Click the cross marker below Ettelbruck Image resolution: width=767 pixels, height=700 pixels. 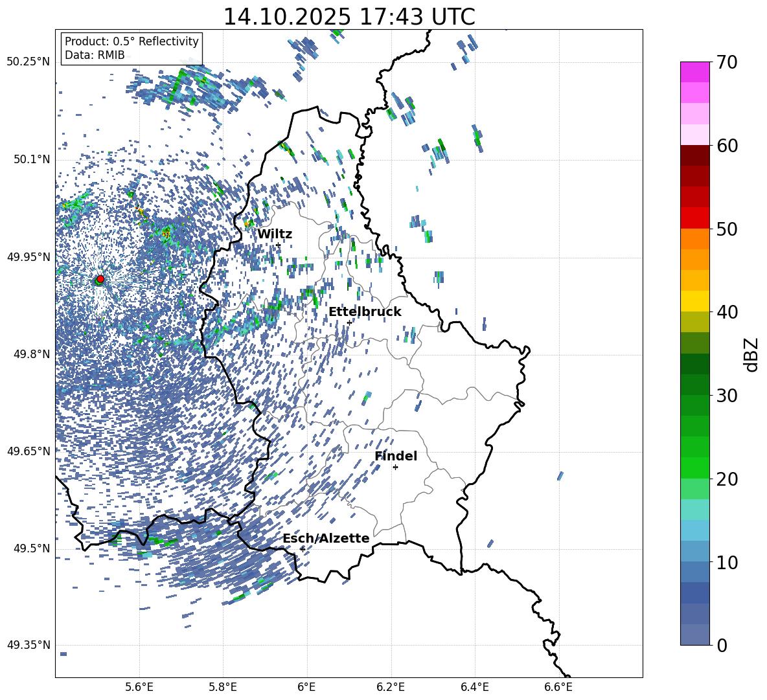pos(349,322)
